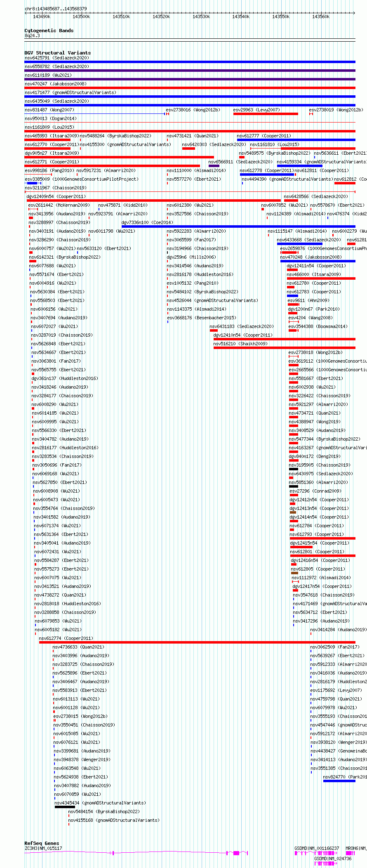
Task: Click the esv998186 (Pang2010) label
Action: pyautogui.click(x=49, y=170)
